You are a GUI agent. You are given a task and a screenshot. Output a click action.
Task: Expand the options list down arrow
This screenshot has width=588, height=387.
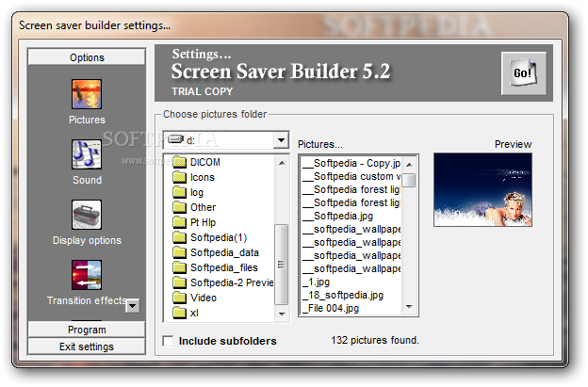click(x=133, y=306)
